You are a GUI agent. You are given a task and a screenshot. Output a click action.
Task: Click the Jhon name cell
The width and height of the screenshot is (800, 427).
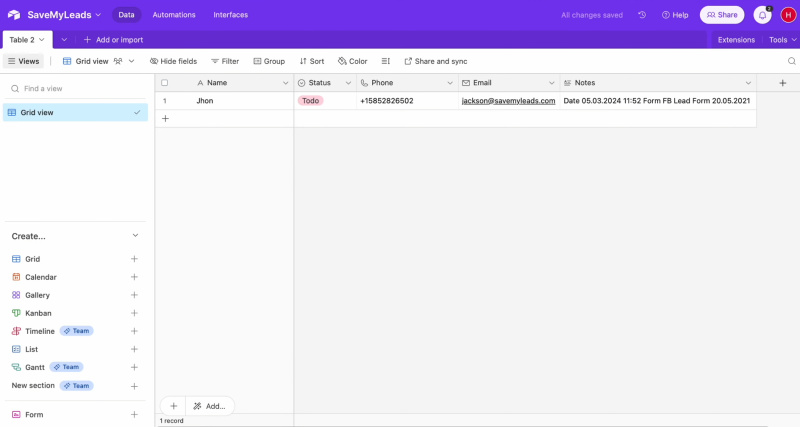pyautogui.click(x=243, y=101)
